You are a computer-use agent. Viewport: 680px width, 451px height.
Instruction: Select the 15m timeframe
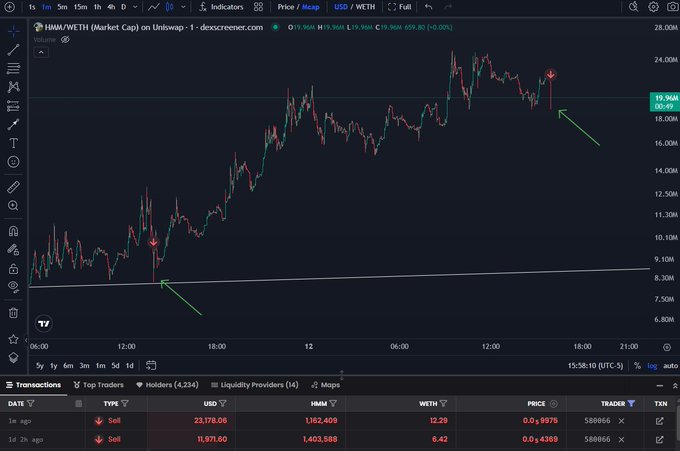point(80,7)
